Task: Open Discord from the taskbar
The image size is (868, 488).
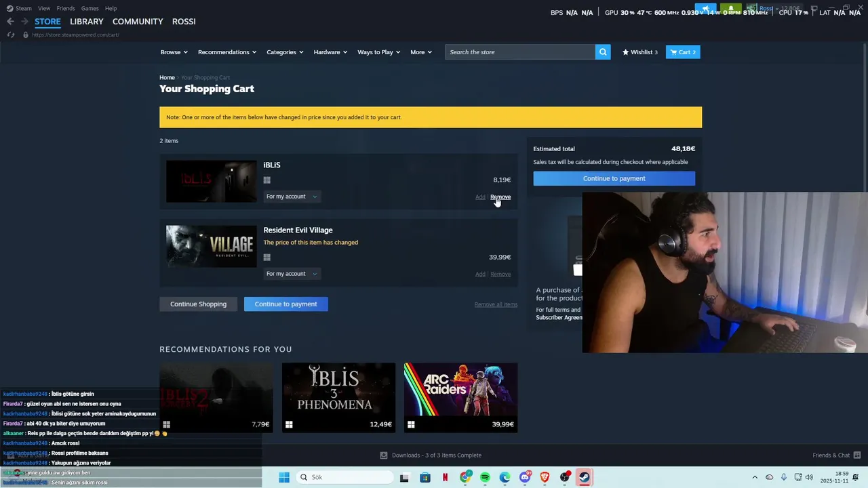Action: click(x=525, y=477)
